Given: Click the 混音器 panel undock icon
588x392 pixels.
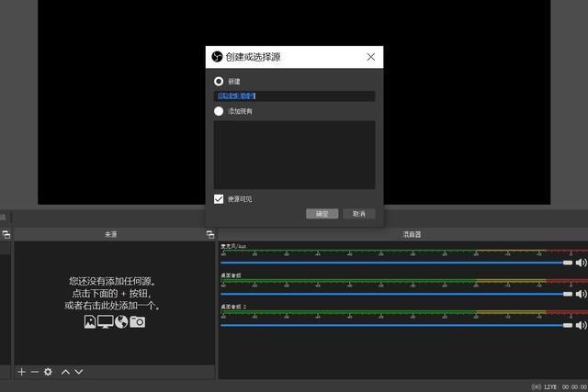Looking at the screenshot, I should [582, 235].
